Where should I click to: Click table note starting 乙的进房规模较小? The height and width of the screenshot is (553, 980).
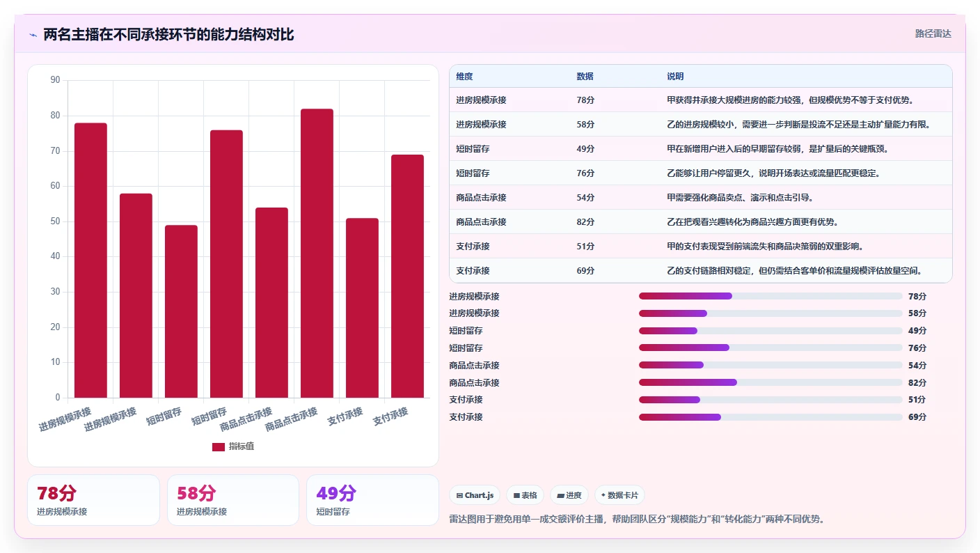pos(798,125)
